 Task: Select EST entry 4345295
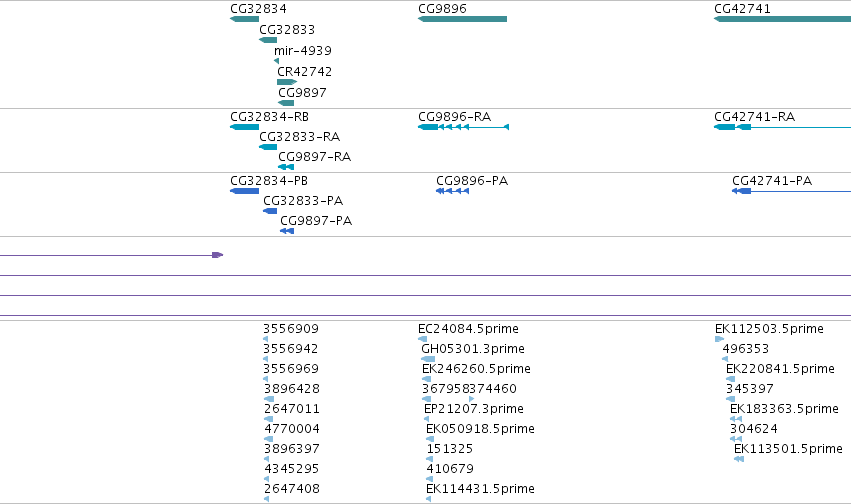point(292,469)
